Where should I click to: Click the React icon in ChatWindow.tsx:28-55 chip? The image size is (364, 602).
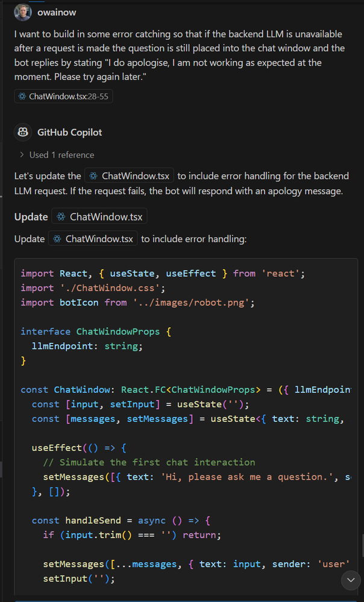(22, 96)
